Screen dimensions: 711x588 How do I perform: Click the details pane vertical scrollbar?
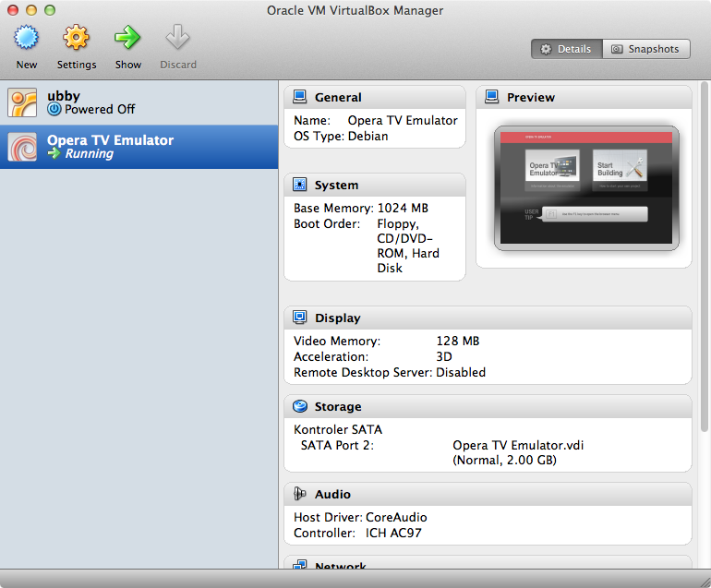(x=704, y=277)
